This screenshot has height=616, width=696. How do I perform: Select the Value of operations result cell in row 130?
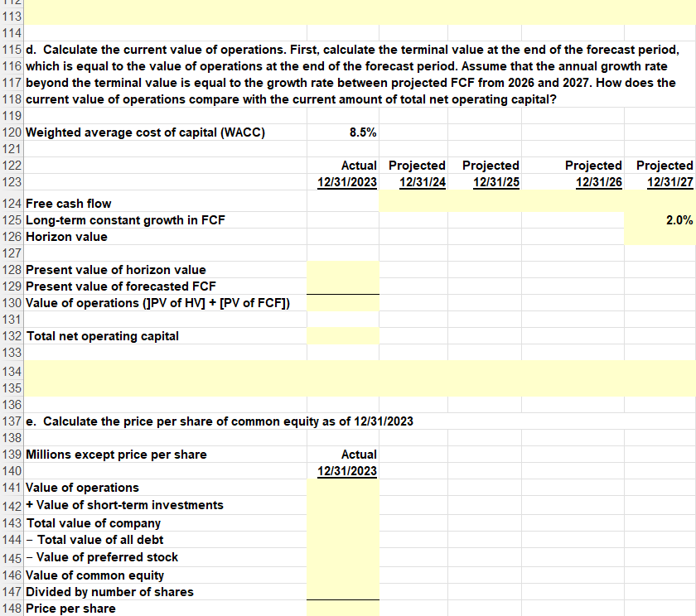(x=343, y=302)
